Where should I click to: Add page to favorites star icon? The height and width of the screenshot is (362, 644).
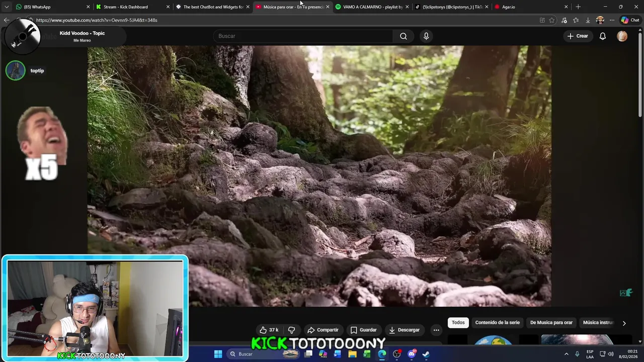552,20
